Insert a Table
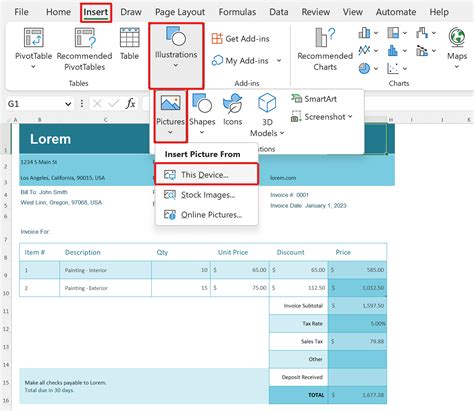Image resolution: width=474 pixels, height=411 pixels. (x=129, y=44)
